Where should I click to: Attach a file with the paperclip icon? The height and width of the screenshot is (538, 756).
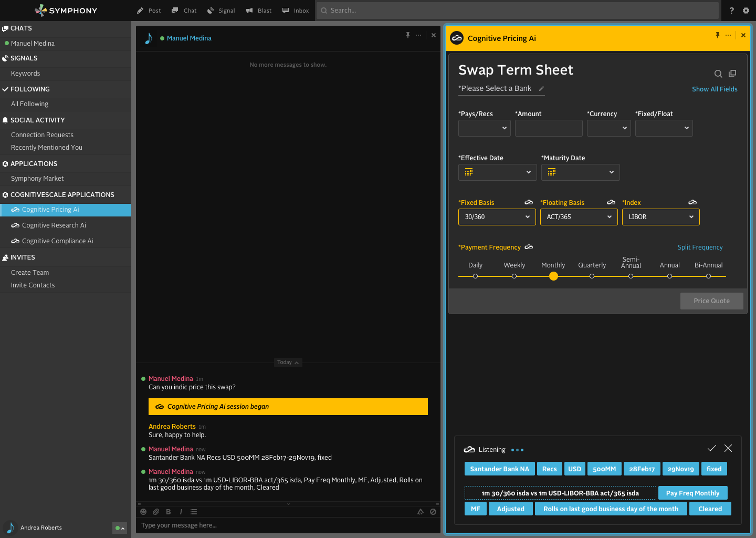[x=156, y=512]
